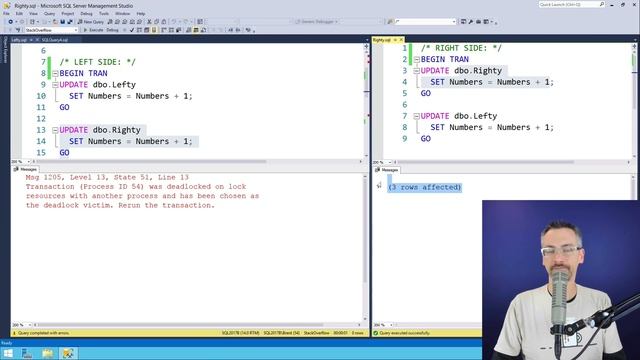This screenshot has height=360, width=640.
Task: Open the find text combo box dropdown
Action: (453, 22)
